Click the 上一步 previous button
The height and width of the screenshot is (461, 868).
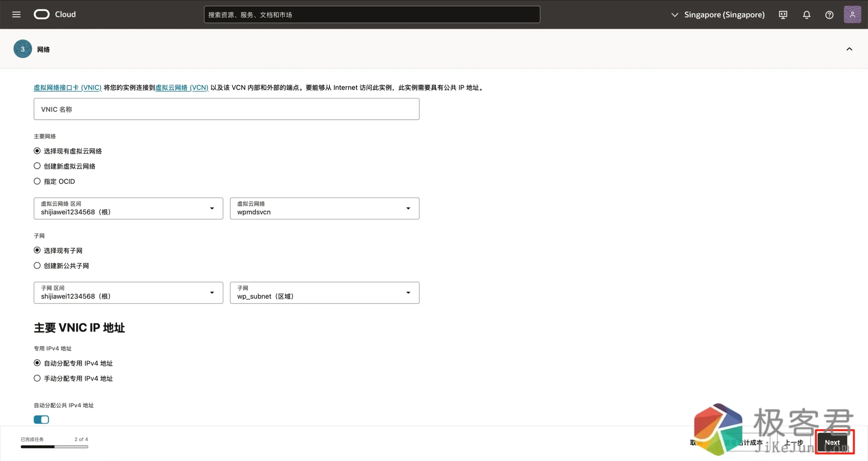(794, 442)
